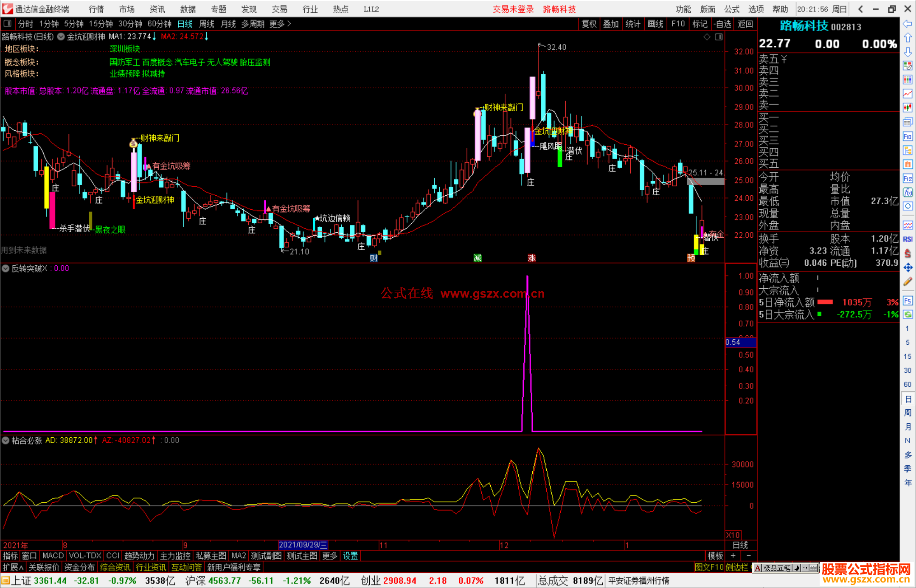This screenshot has width=916, height=588.
Task: Click the F10 company info sidebar icon
Action: [x=908, y=136]
